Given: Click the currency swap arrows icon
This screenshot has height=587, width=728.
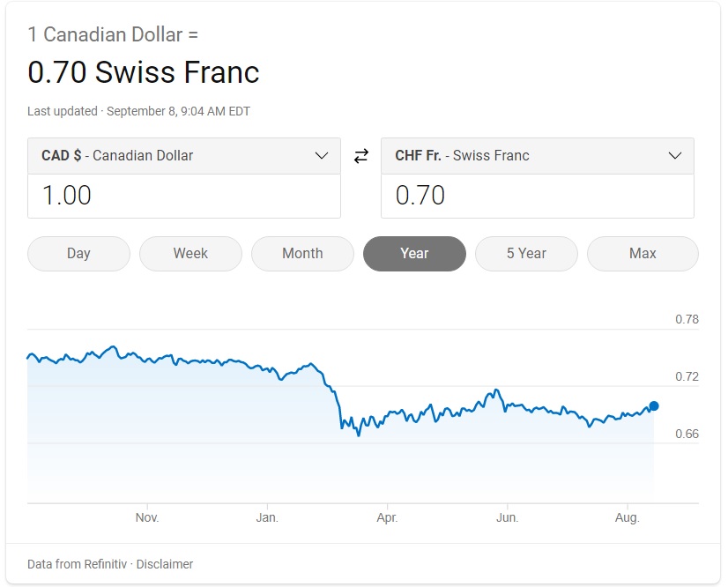Looking at the screenshot, I should 360,155.
